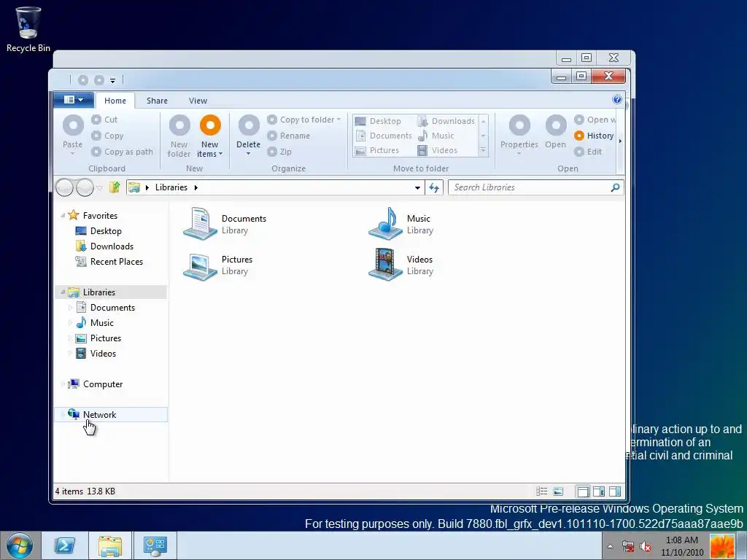Choose Downloads in Move to folder gallery

[446, 121]
